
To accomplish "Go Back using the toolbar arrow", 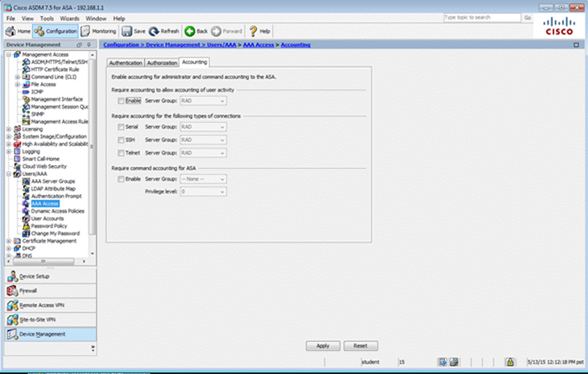I will pyautogui.click(x=196, y=31).
